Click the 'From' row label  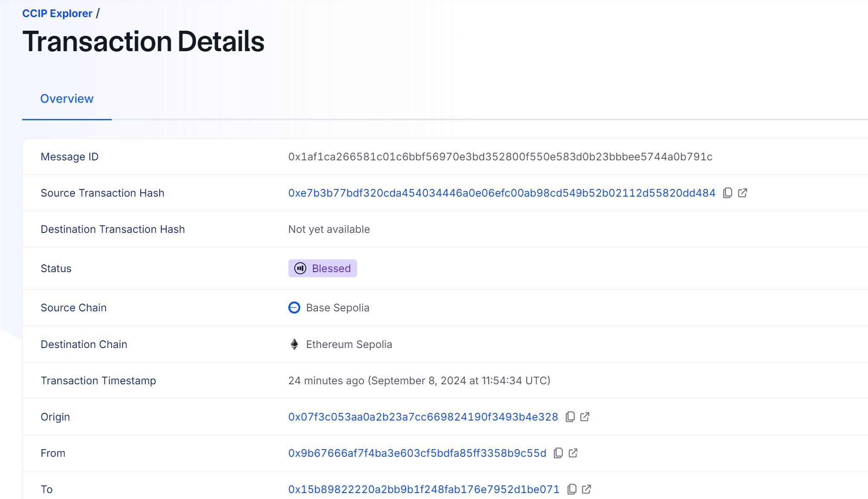[53, 453]
